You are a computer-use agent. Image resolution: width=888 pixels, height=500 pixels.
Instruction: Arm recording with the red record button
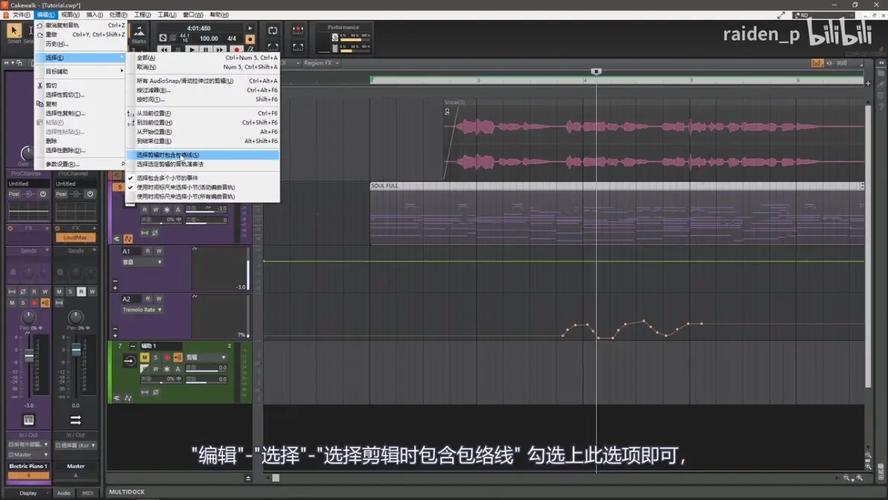point(237,50)
